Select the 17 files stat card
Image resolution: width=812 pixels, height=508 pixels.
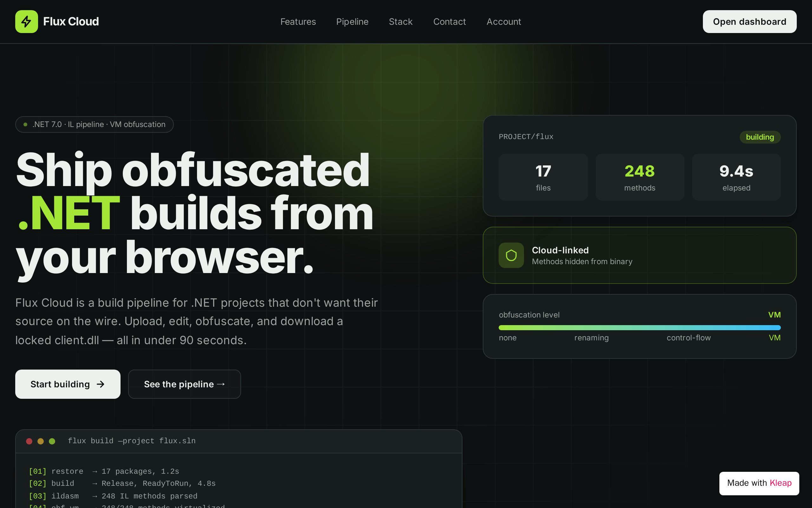pyautogui.click(x=543, y=177)
